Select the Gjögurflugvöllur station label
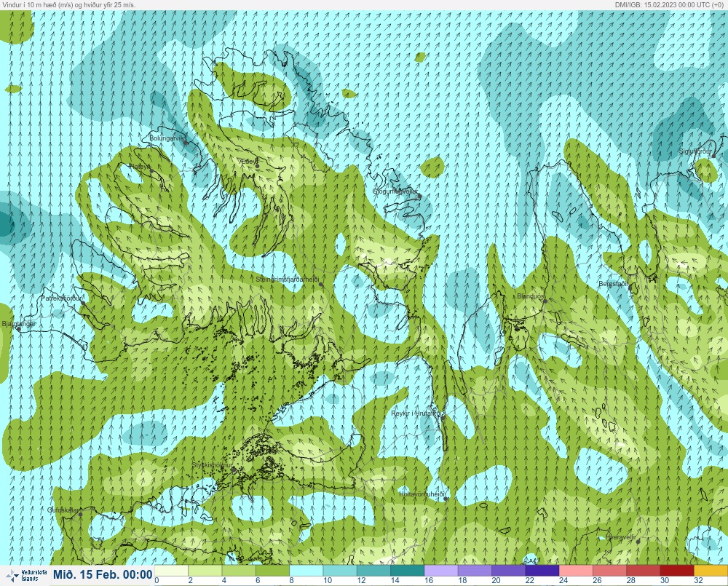The width and height of the screenshot is (728, 586). 395,191
